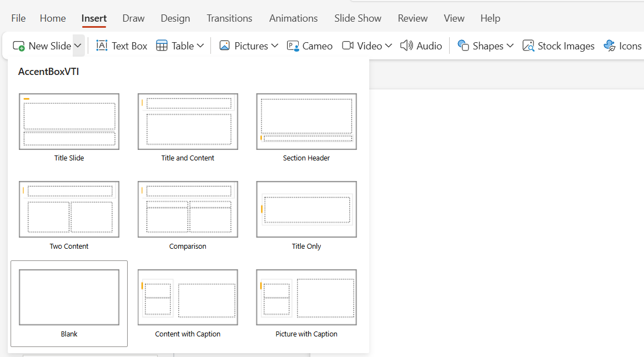Open Stock Images
Viewport: 644px width, 357px height.
(x=559, y=46)
